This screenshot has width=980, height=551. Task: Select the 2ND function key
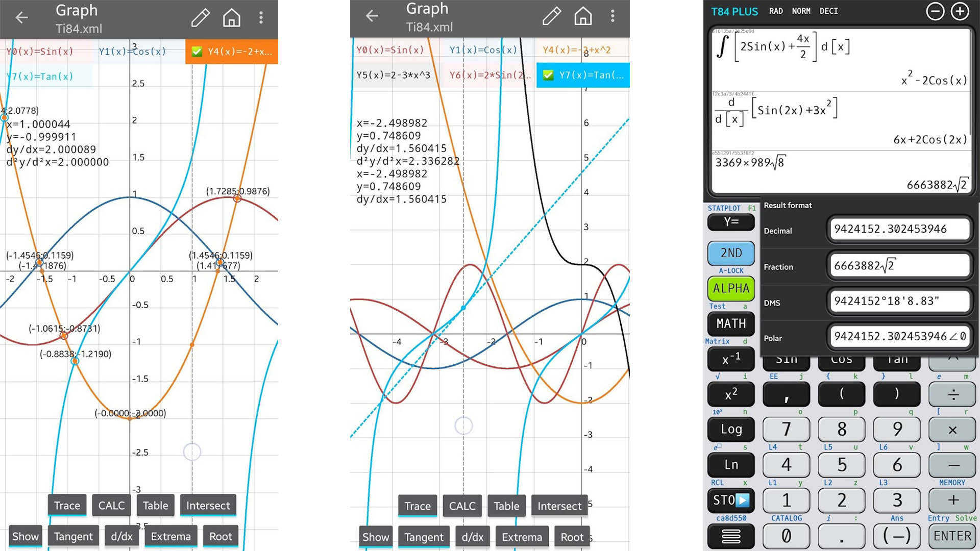point(730,253)
